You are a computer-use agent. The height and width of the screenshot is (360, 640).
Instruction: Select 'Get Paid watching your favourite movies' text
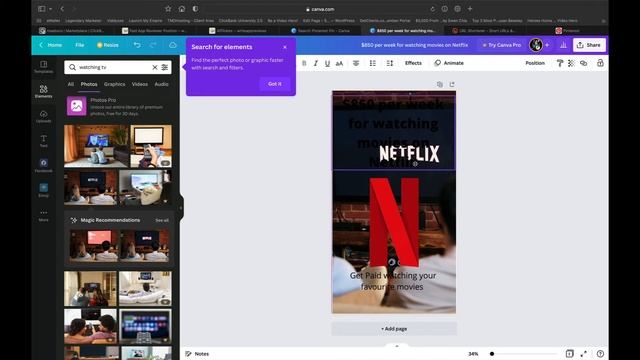tap(393, 281)
